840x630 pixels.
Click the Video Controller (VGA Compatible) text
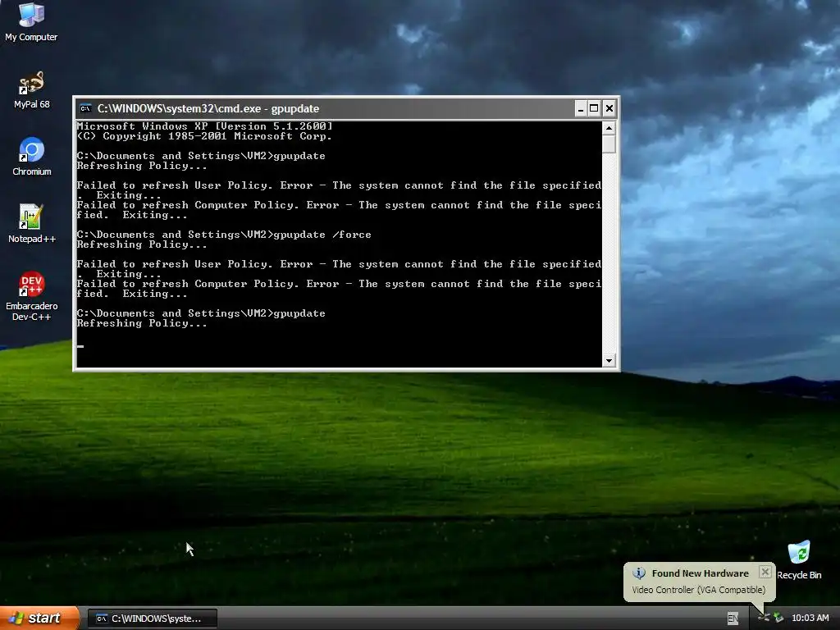[699, 590]
